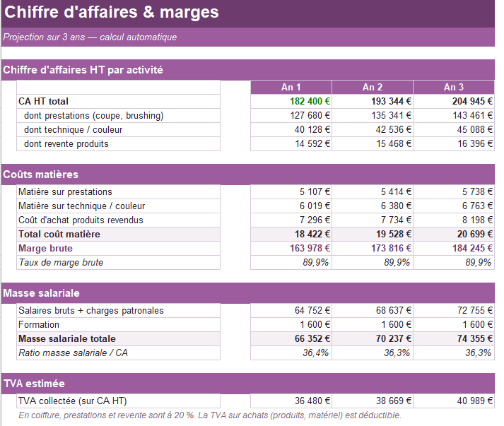Click gross margin cell 184 245 €
Viewport: 504px width, 426px height.
coord(454,249)
